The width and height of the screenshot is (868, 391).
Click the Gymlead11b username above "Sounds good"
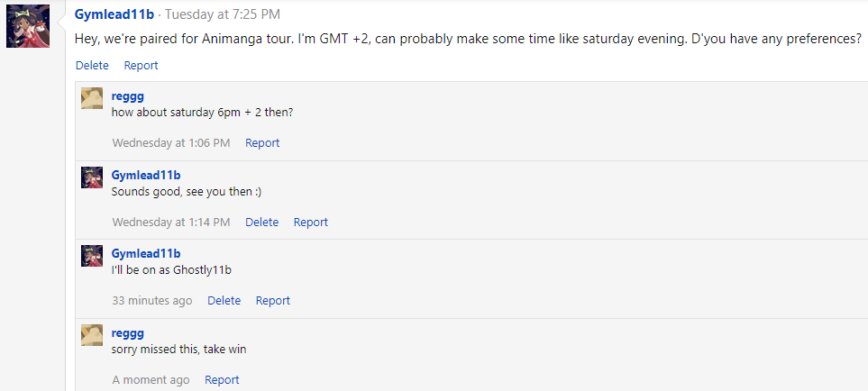146,175
